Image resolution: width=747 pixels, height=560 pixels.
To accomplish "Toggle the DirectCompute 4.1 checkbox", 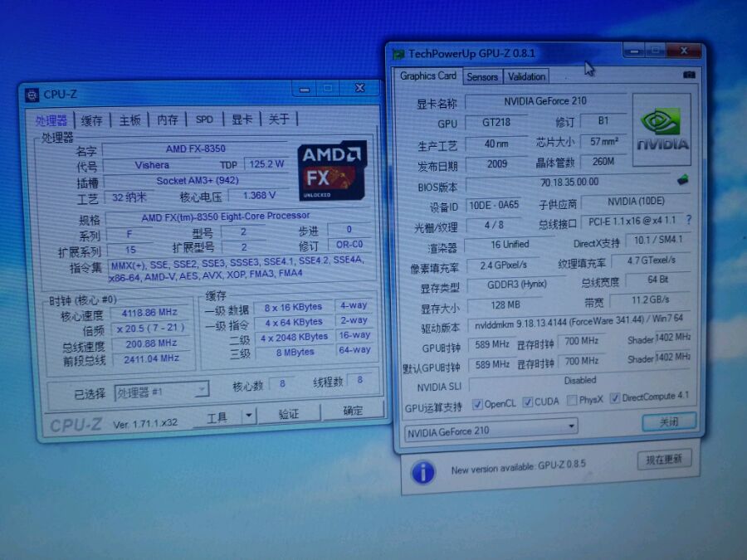I will pyautogui.click(x=615, y=397).
